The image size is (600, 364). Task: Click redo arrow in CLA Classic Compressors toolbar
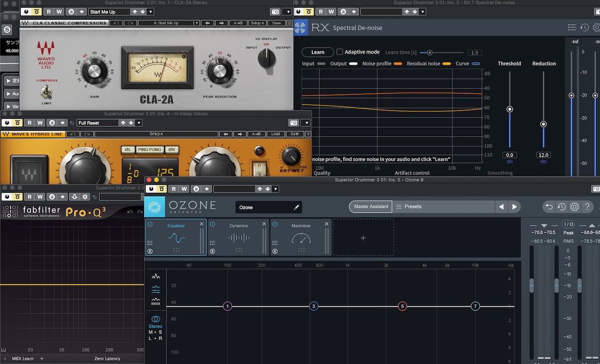[130, 23]
